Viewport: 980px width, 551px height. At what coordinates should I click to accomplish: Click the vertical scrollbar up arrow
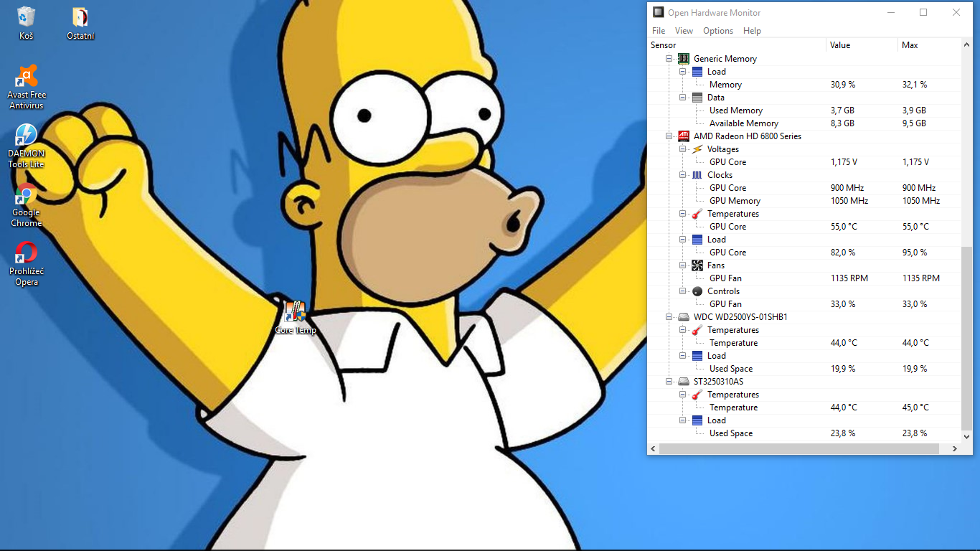(966, 44)
